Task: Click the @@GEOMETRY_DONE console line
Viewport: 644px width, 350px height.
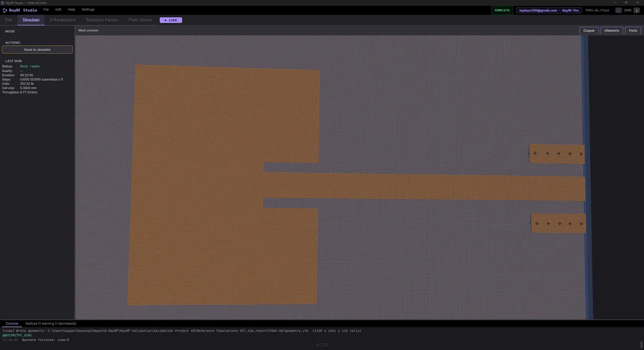Action: [17, 335]
